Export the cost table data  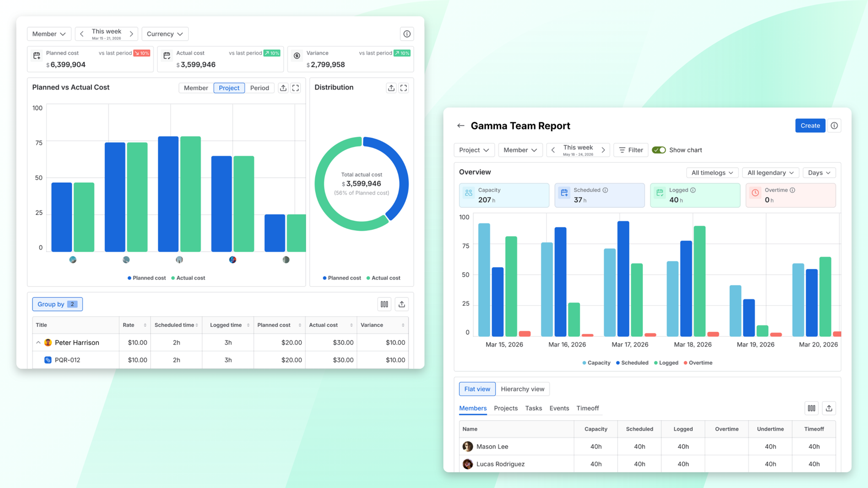pyautogui.click(x=401, y=304)
